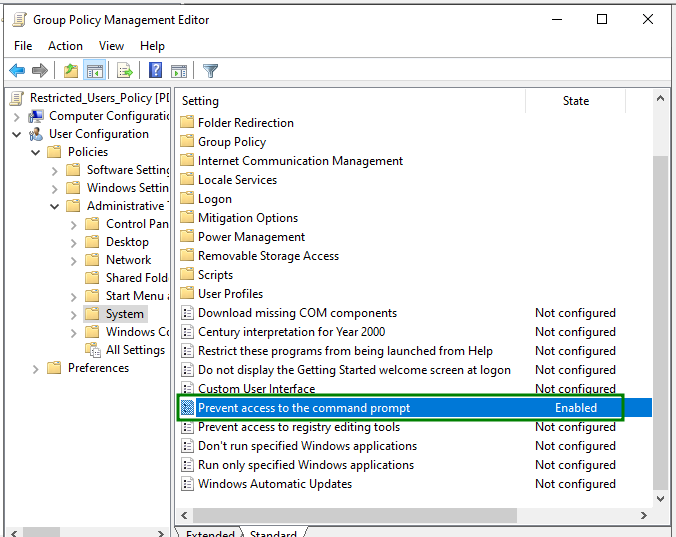Image resolution: width=676 pixels, height=537 pixels.
Task: Open the Action menu
Action: coord(65,46)
